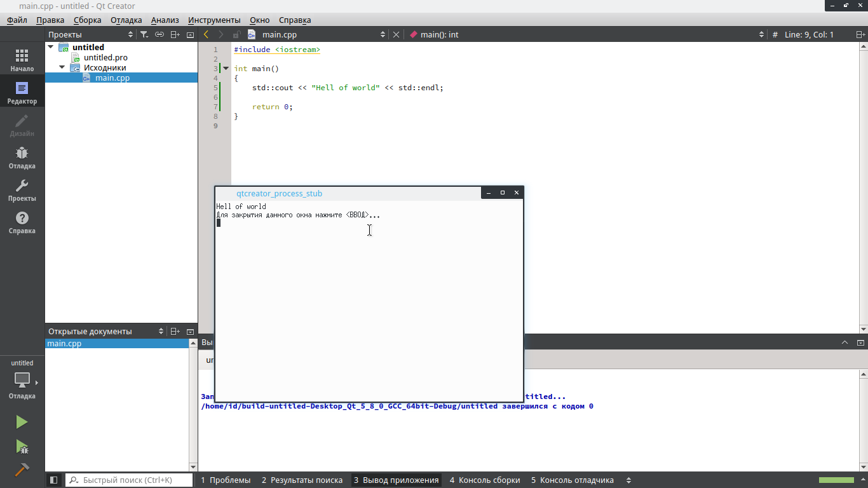Toggle the link-with-editor sync icon

click(x=159, y=35)
